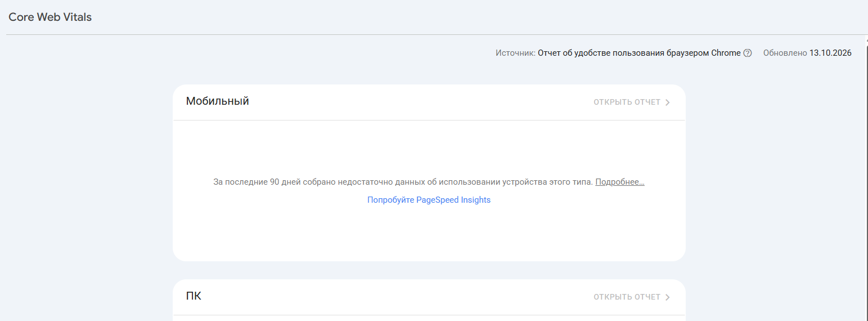
Task: Click the Источник label
Action: click(x=515, y=53)
